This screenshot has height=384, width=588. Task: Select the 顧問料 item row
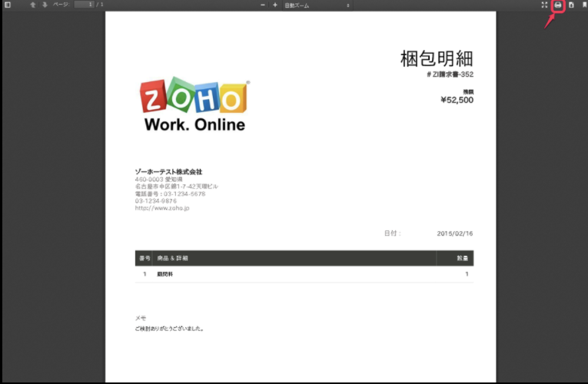pos(304,274)
